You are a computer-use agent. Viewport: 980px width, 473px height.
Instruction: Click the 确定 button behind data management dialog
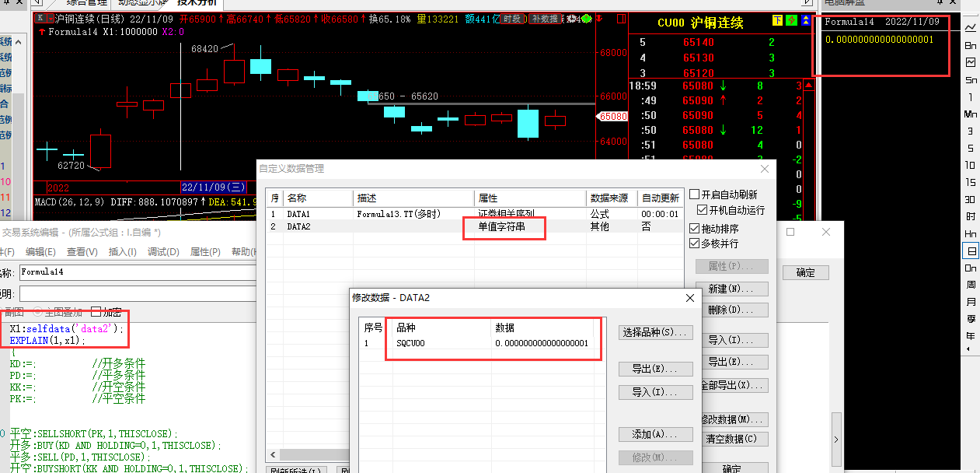(x=806, y=273)
